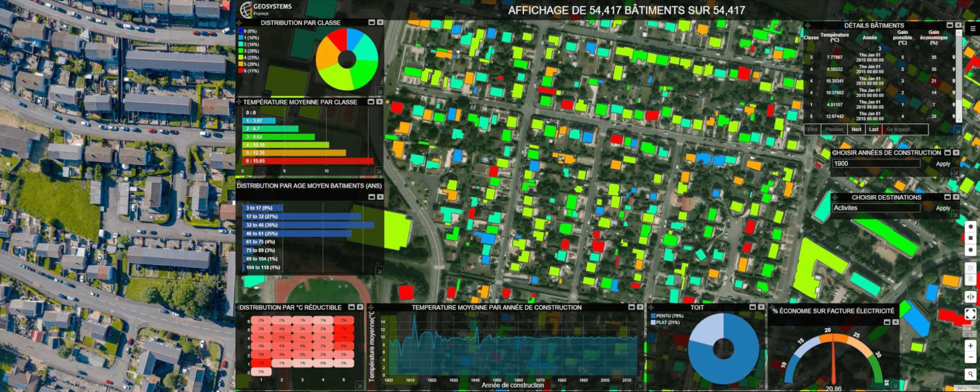Go to Next page of building details
This screenshot has width=980, height=392.
pyautogui.click(x=856, y=130)
